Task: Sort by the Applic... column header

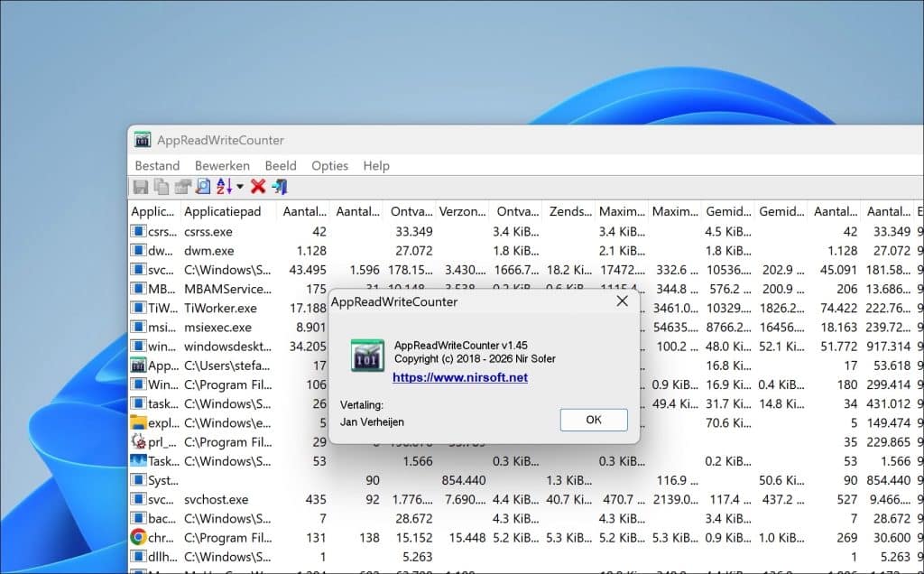Action: click(x=153, y=211)
